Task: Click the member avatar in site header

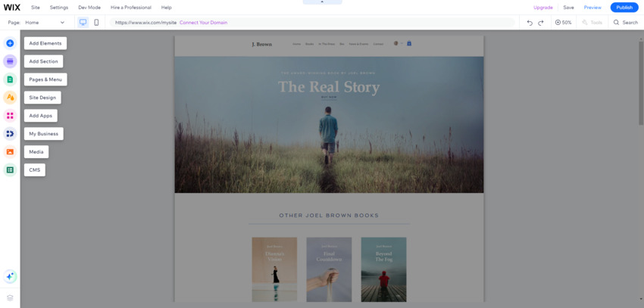Action: pyautogui.click(x=396, y=43)
